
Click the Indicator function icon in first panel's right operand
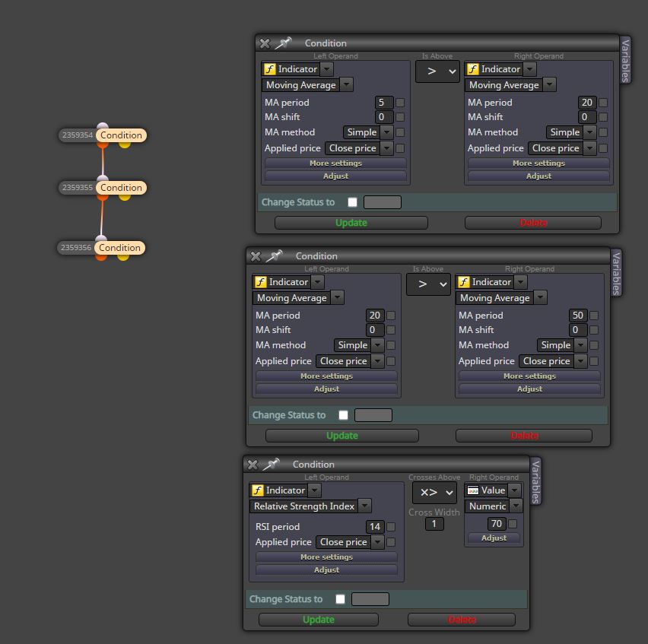click(x=473, y=69)
